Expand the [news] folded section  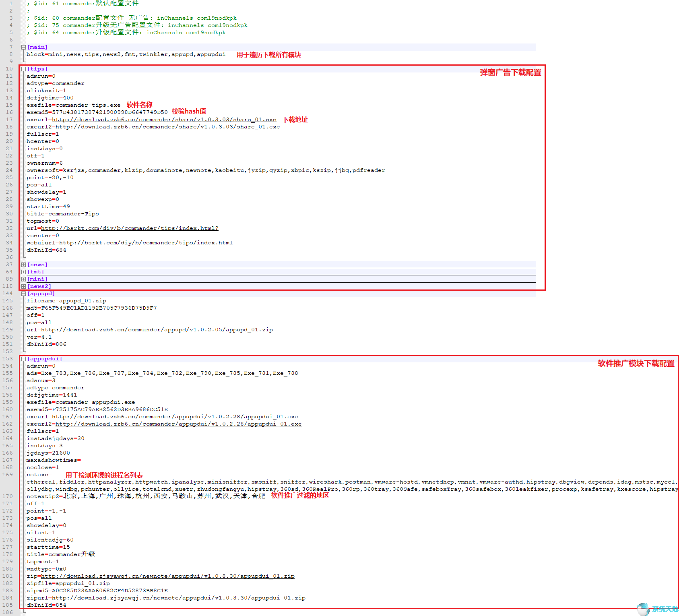(23, 265)
